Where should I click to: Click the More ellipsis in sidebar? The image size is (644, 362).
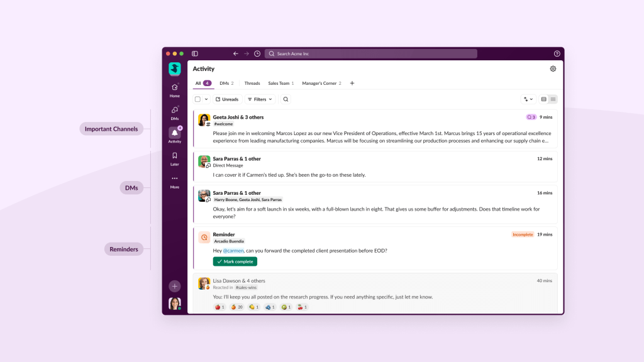pyautogui.click(x=174, y=178)
